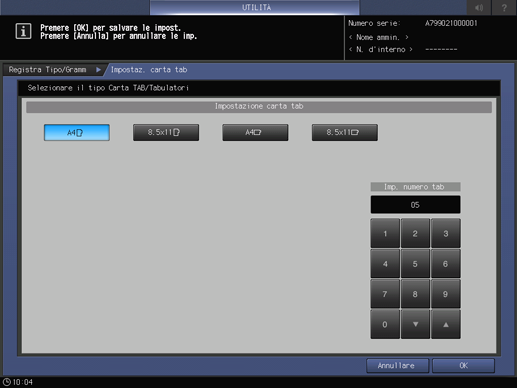Tap keypad digit 0
Viewport: 517px width, 388px height.
pos(385,324)
